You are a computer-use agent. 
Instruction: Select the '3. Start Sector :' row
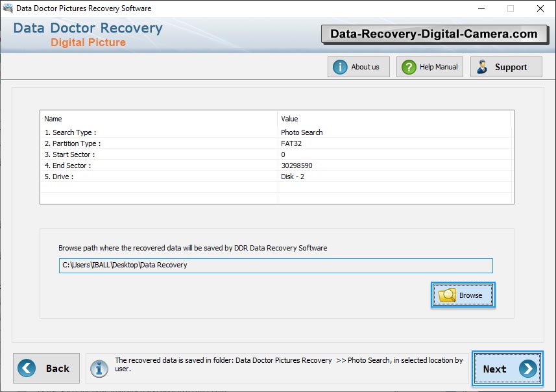[x=276, y=154]
